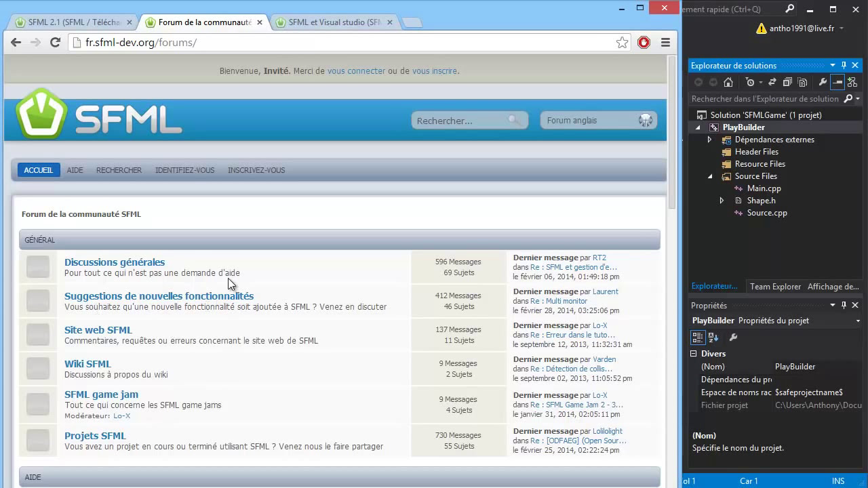Click the forum search magnifier icon

(x=515, y=120)
